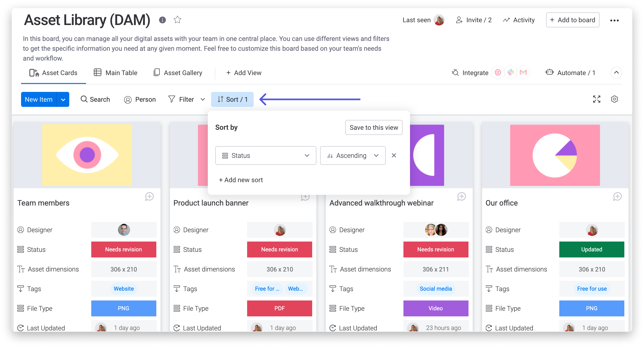Click the Product launch banner designer avatar
Viewport: 644px width, 347px height.
[x=280, y=230]
